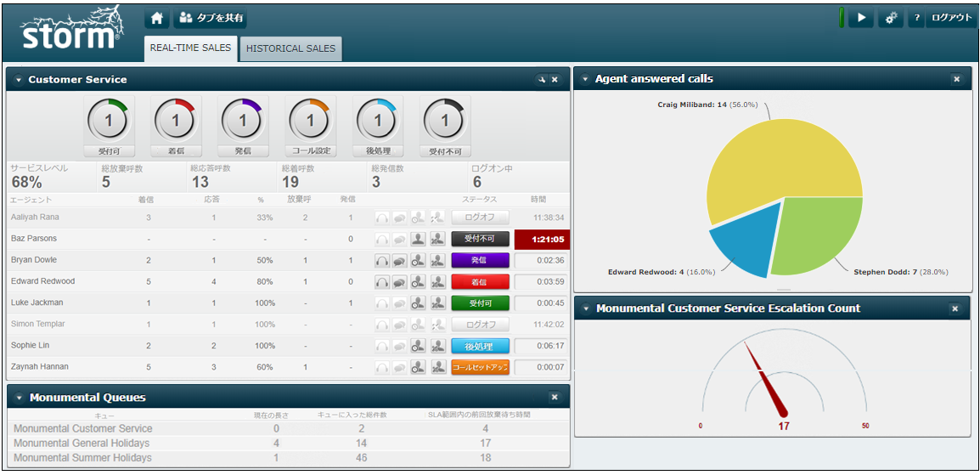
Task: Switch to the HISTORICAL SALES tab
Action: [290, 48]
